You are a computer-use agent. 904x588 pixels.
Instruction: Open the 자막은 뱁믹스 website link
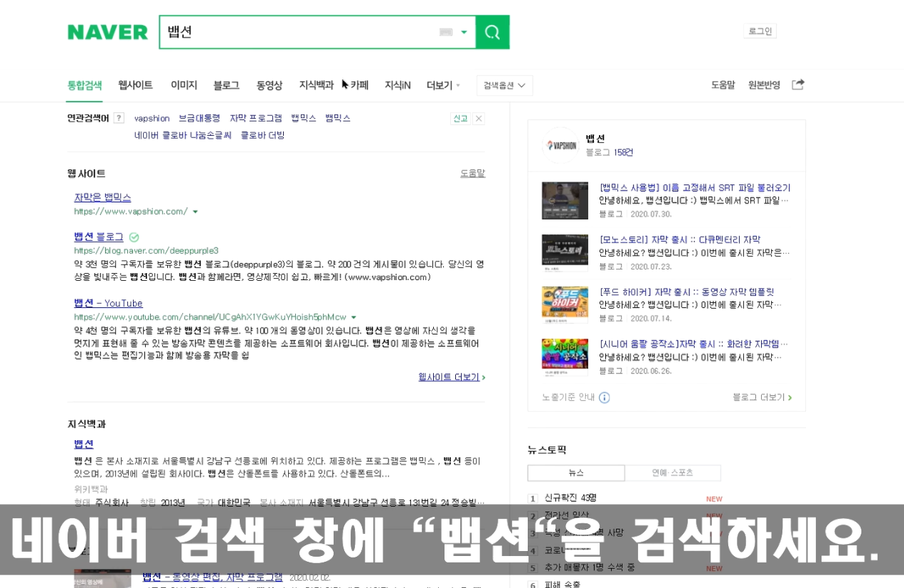[102, 197]
